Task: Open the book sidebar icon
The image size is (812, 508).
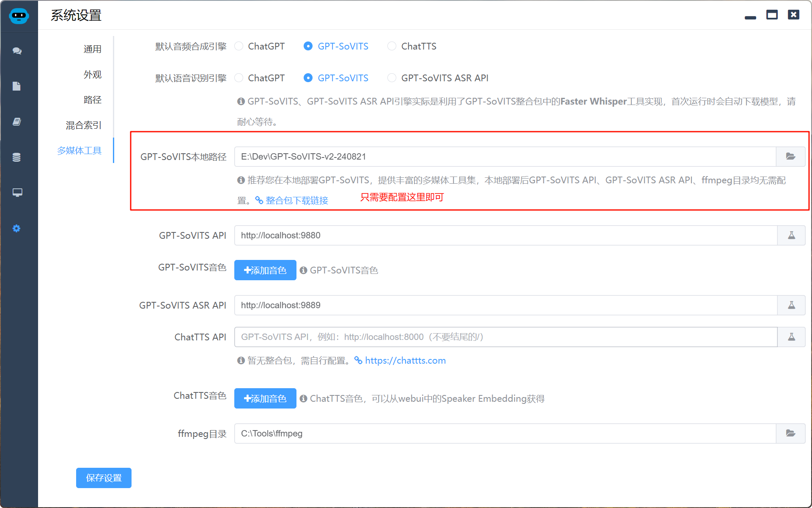Action: 17,122
